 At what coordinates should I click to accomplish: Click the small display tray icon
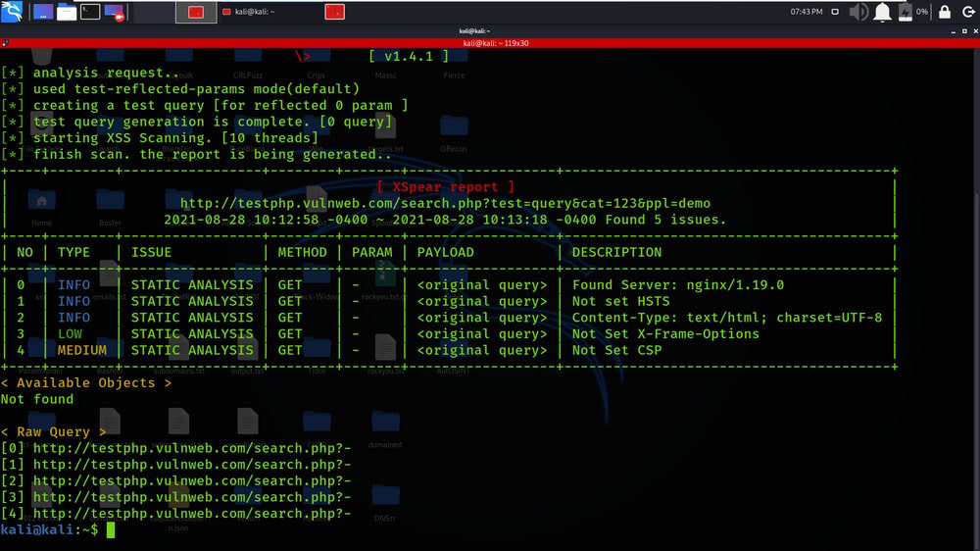[835, 11]
